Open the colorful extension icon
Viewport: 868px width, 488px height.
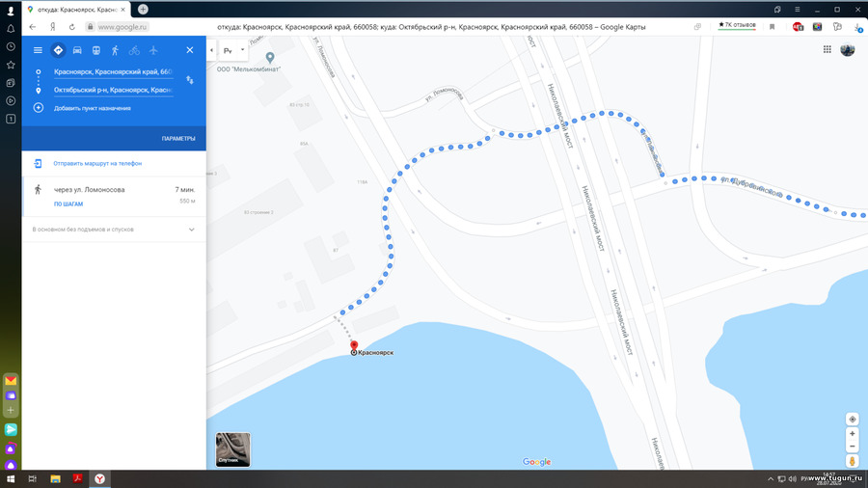pyautogui.click(x=817, y=27)
